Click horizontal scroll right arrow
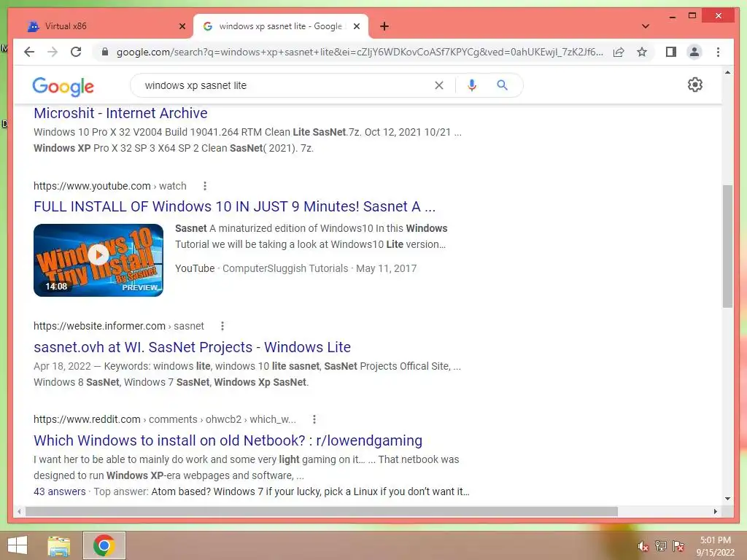The image size is (747, 560). click(x=715, y=511)
